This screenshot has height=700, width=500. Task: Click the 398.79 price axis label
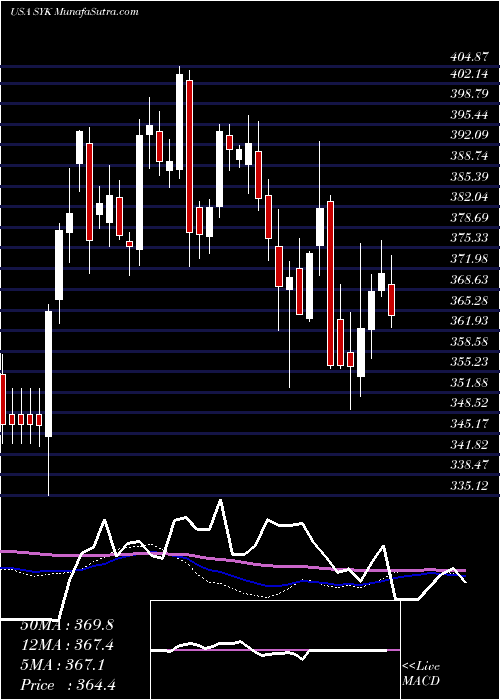469,95
